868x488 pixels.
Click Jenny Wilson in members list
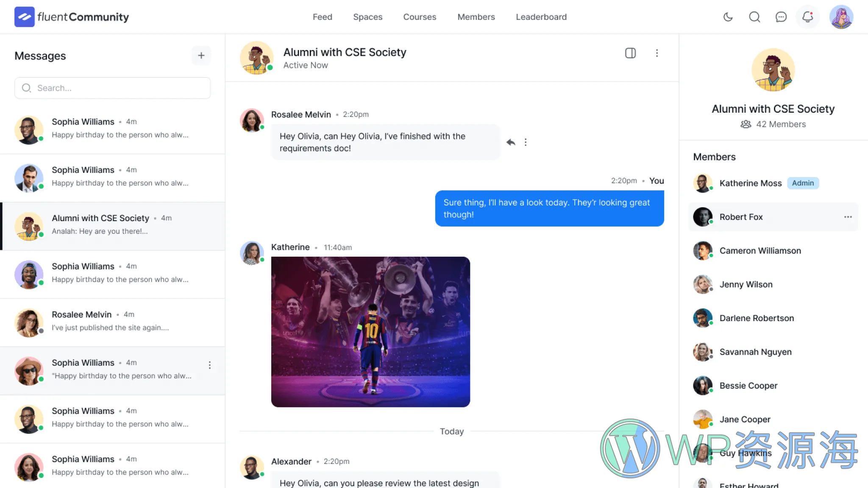click(746, 285)
